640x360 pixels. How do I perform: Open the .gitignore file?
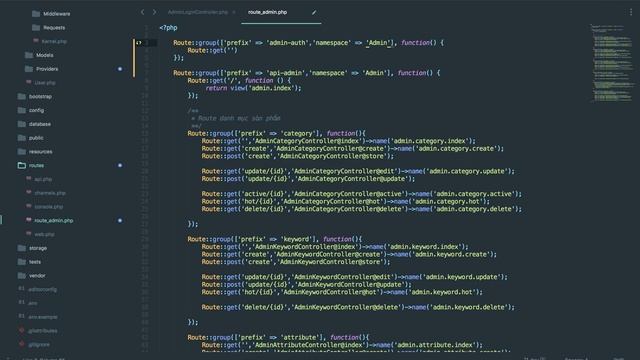pyautogui.click(x=39, y=345)
